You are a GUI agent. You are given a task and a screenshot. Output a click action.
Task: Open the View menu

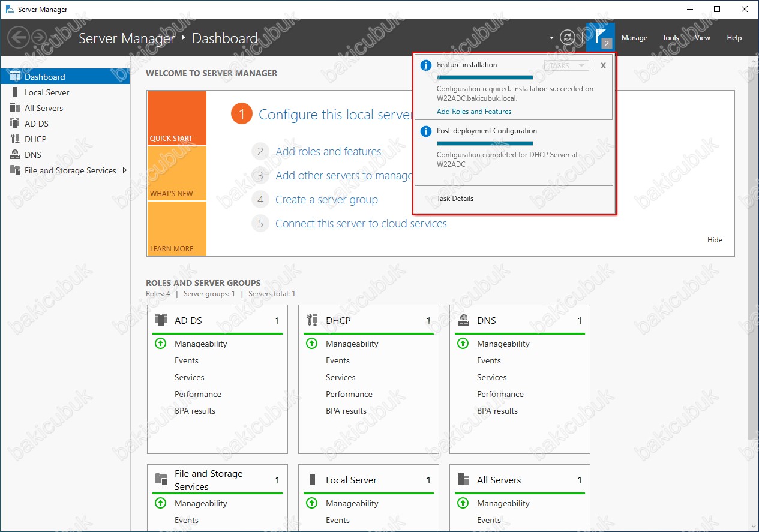[703, 38]
